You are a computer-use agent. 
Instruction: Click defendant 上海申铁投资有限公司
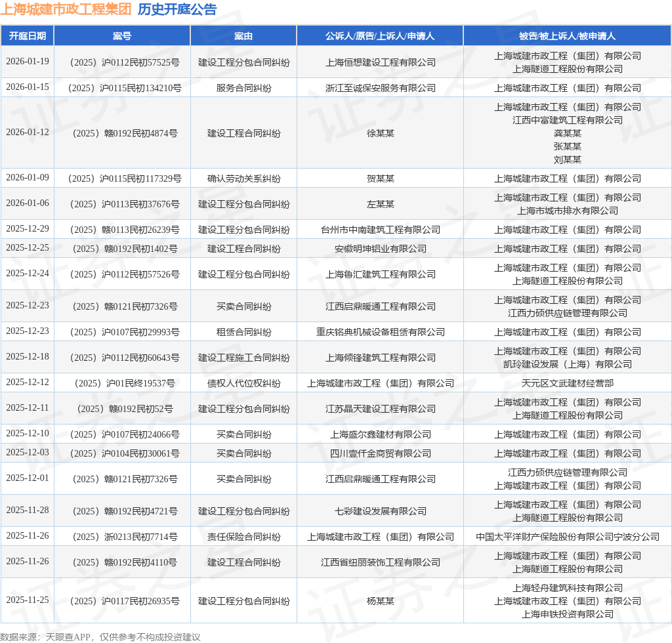click(568, 615)
